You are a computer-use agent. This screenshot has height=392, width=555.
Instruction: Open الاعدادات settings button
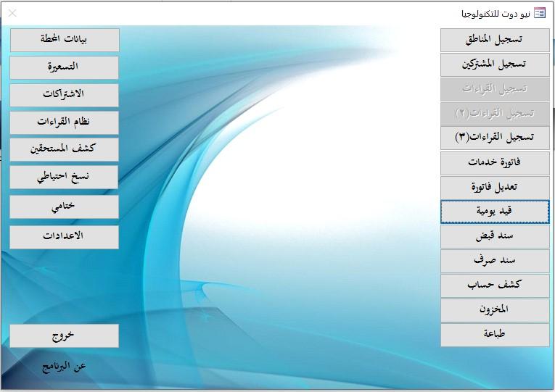tap(64, 237)
